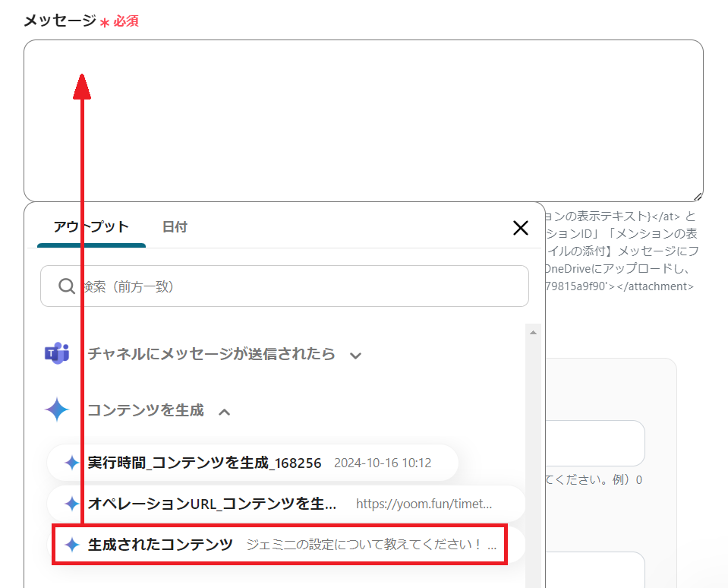
Task: Click the magnifier icon in search box
Action: pos(66,286)
